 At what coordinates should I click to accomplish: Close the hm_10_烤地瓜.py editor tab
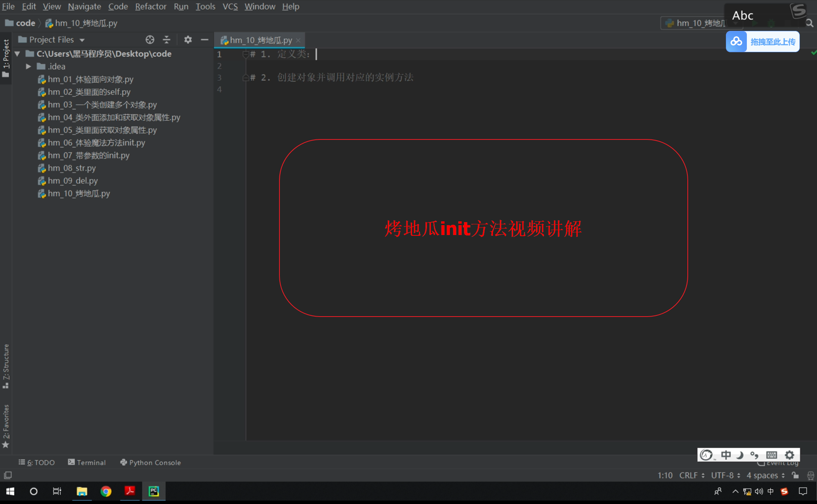point(298,40)
